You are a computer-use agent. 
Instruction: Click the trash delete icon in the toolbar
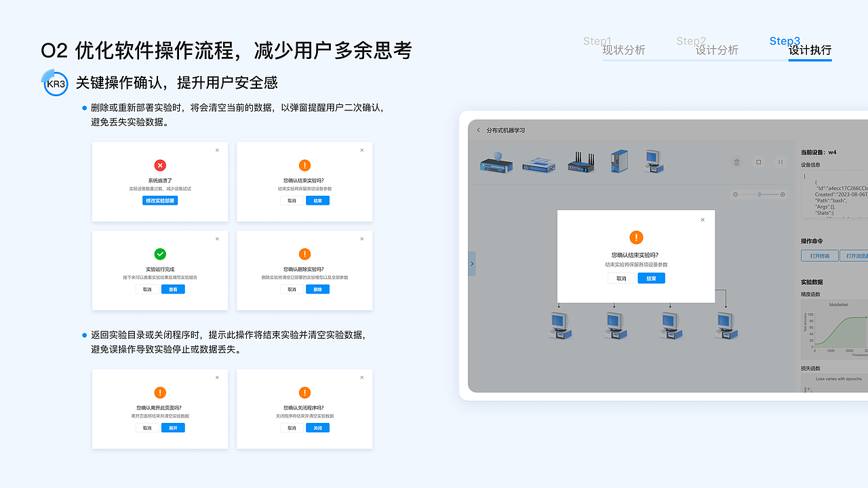point(736,162)
